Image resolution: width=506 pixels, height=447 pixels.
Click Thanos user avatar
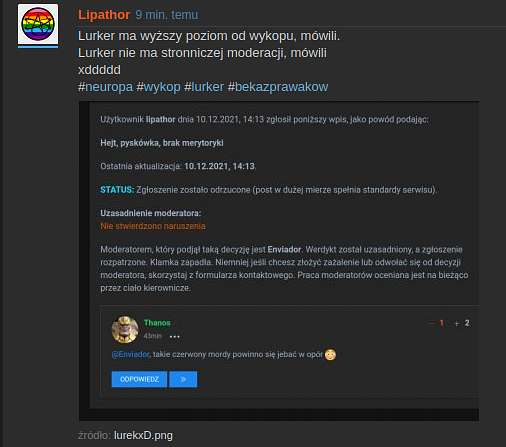(125, 330)
